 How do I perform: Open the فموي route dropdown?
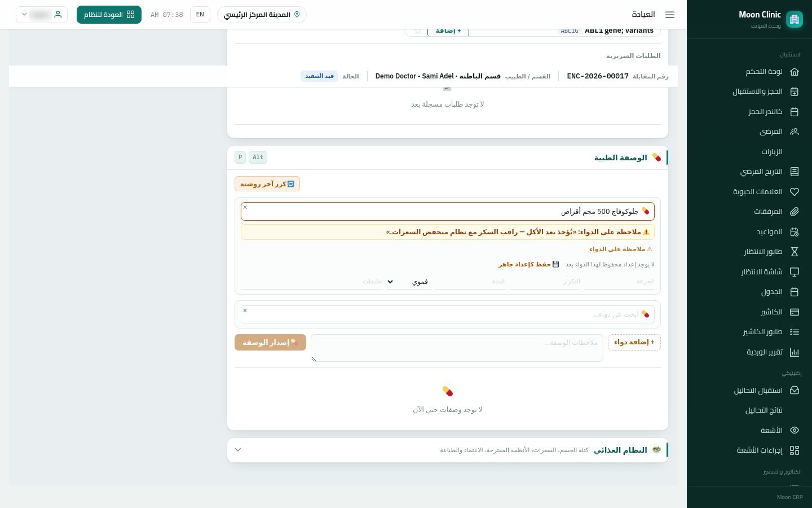point(409,282)
